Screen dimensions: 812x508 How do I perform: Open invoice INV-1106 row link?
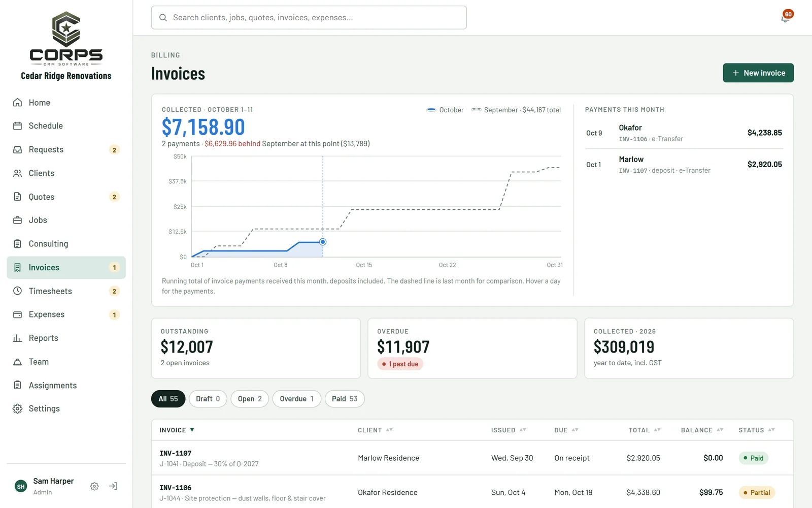[x=176, y=488]
